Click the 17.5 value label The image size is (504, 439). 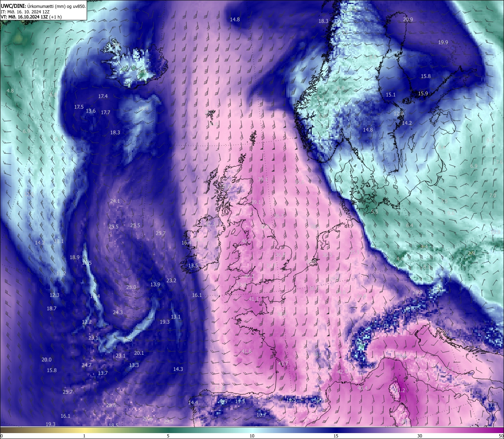click(79, 107)
